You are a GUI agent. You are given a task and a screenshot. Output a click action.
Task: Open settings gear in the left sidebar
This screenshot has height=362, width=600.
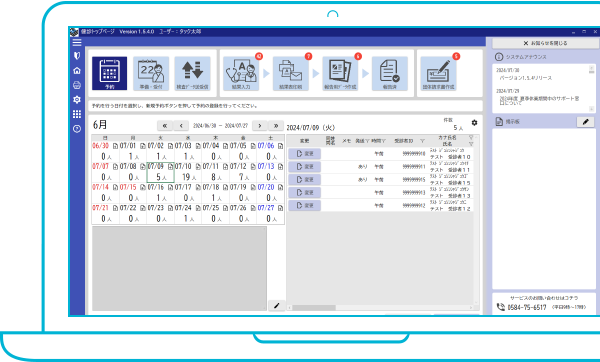tap(77, 99)
